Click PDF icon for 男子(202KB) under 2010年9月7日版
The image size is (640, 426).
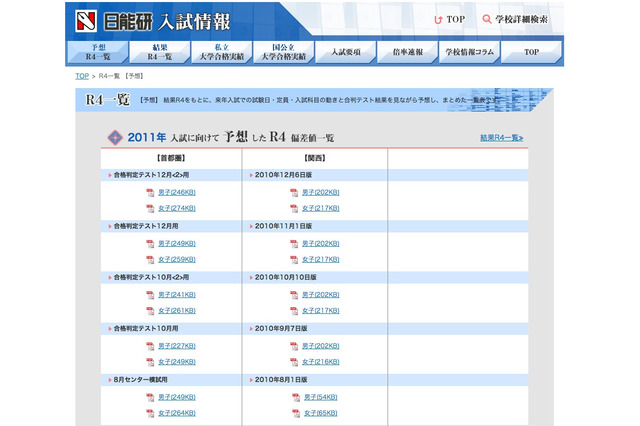click(294, 346)
